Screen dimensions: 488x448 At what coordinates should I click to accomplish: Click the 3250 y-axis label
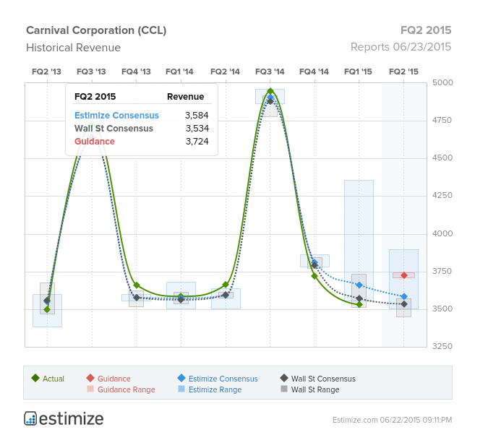(442, 346)
